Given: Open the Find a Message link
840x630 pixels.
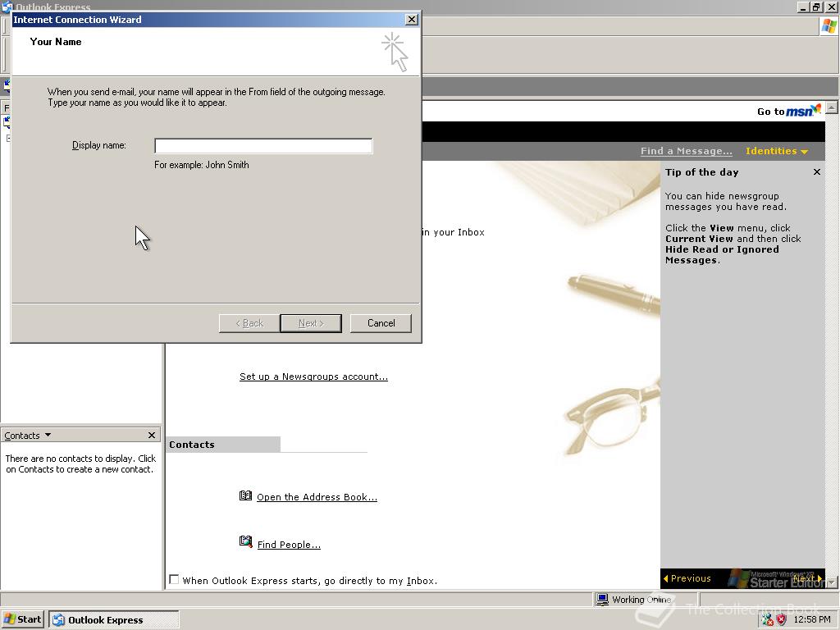Looking at the screenshot, I should coord(687,151).
